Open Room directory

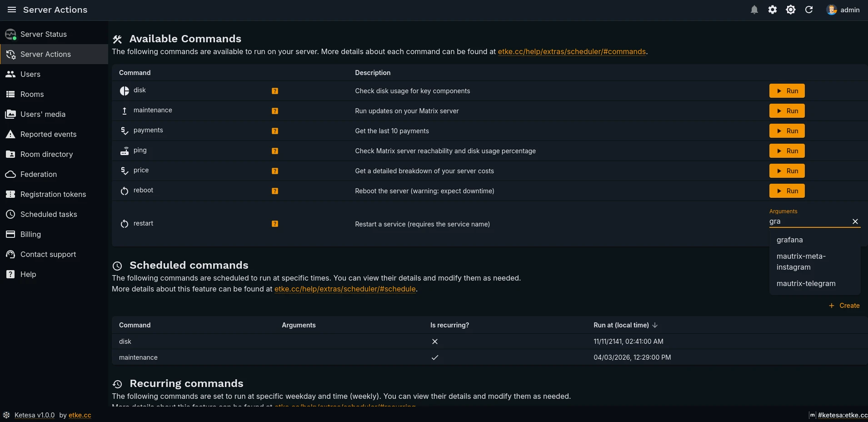(x=54, y=154)
